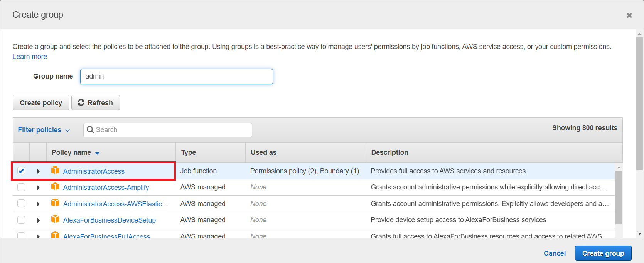
Task: Uncheck the AdministratorAccess policy checkbox
Action: 21,171
